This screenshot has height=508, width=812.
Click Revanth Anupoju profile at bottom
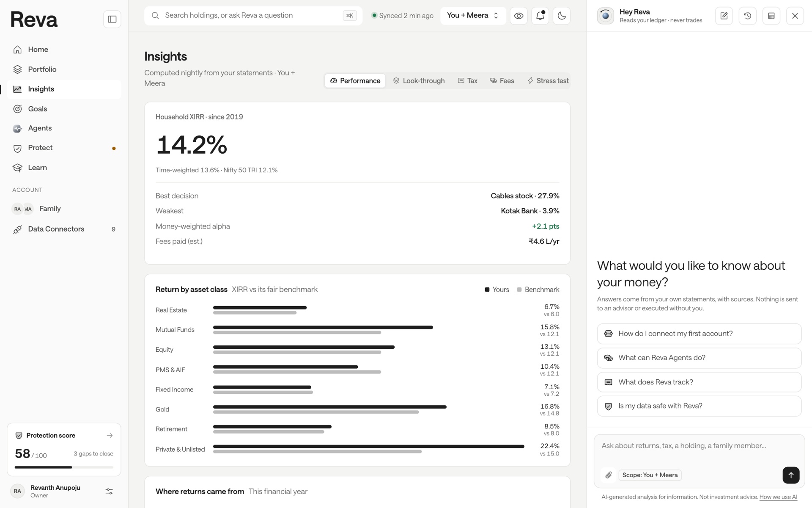[x=55, y=491]
